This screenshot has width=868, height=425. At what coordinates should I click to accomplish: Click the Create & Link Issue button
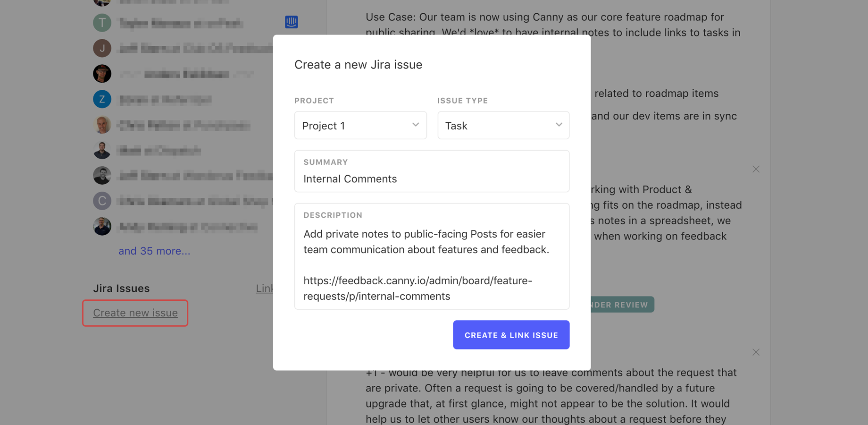pyautogui.click(x=511, y=335)
